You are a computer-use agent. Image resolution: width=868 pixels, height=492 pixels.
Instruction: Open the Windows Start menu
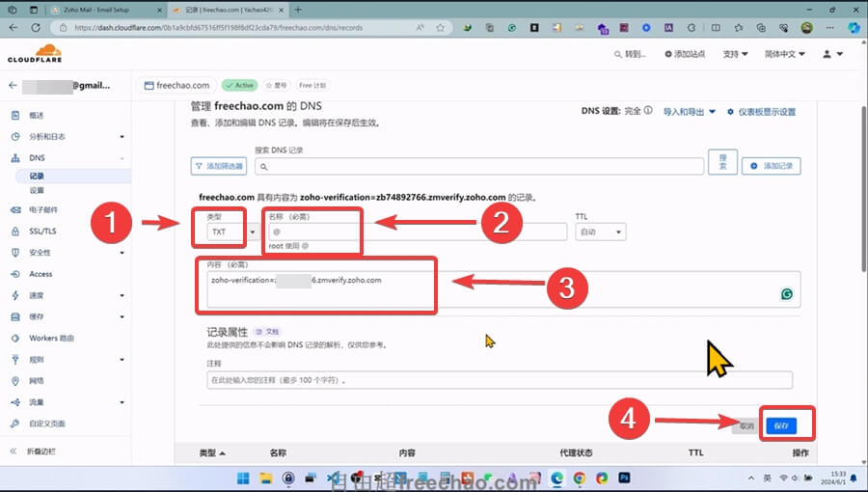pos(242,478)
